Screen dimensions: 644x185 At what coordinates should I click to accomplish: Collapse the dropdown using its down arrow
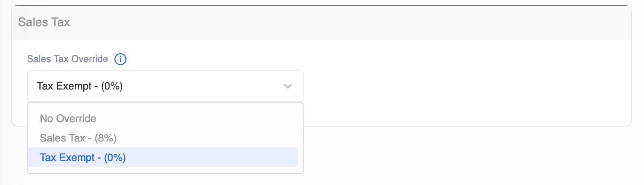(x=288, y=86)
